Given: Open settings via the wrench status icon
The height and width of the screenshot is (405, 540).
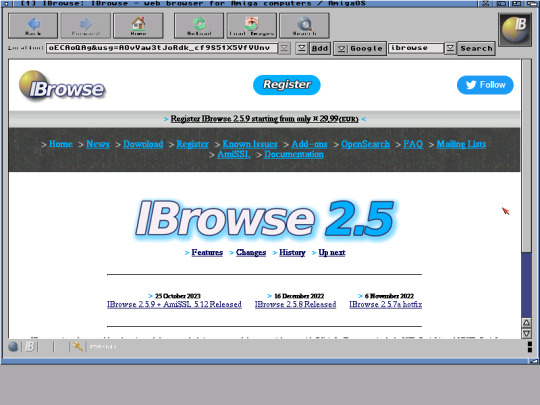Looking at the screenshot, I should pyautogui.click(x=77, y=346).
